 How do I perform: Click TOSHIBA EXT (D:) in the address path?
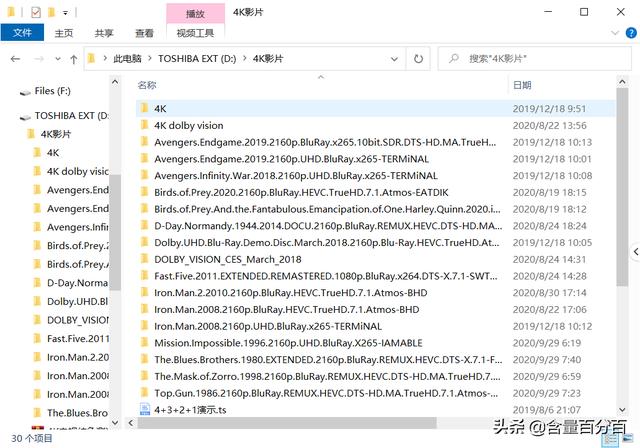(197, 59)
